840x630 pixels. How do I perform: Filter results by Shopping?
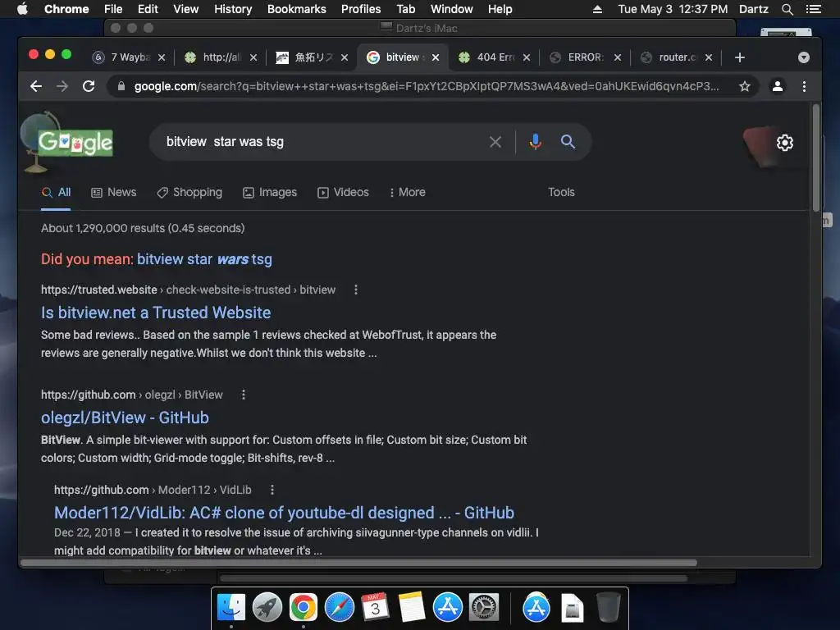189,192
